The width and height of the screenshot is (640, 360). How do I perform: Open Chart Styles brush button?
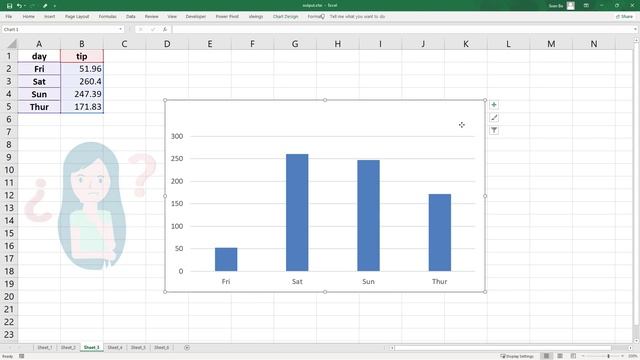[494, 118]
